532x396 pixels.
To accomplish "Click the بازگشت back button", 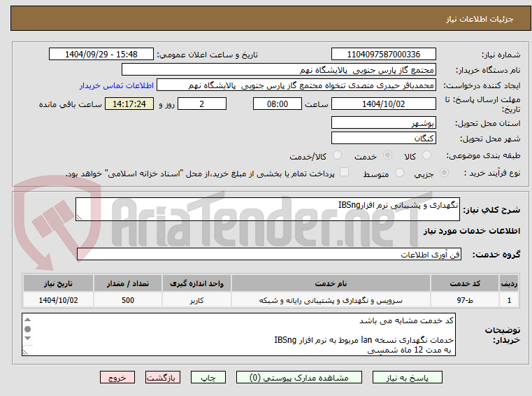I will 162,378.
